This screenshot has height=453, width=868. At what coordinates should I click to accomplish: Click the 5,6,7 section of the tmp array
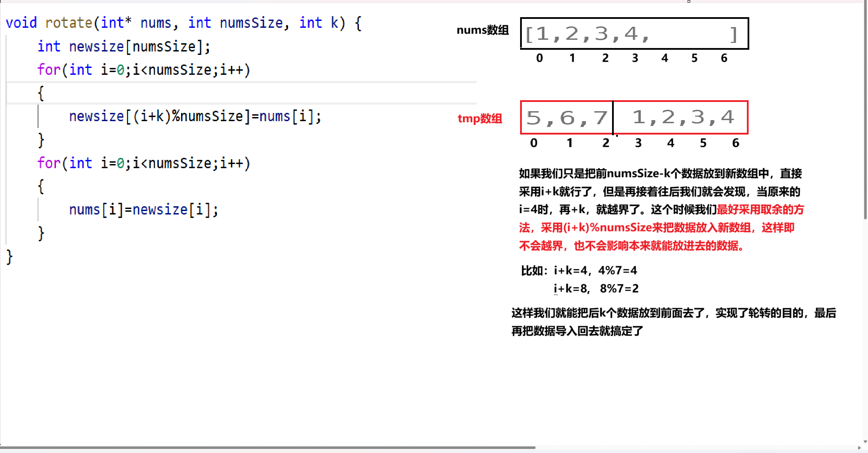point(567,118)
